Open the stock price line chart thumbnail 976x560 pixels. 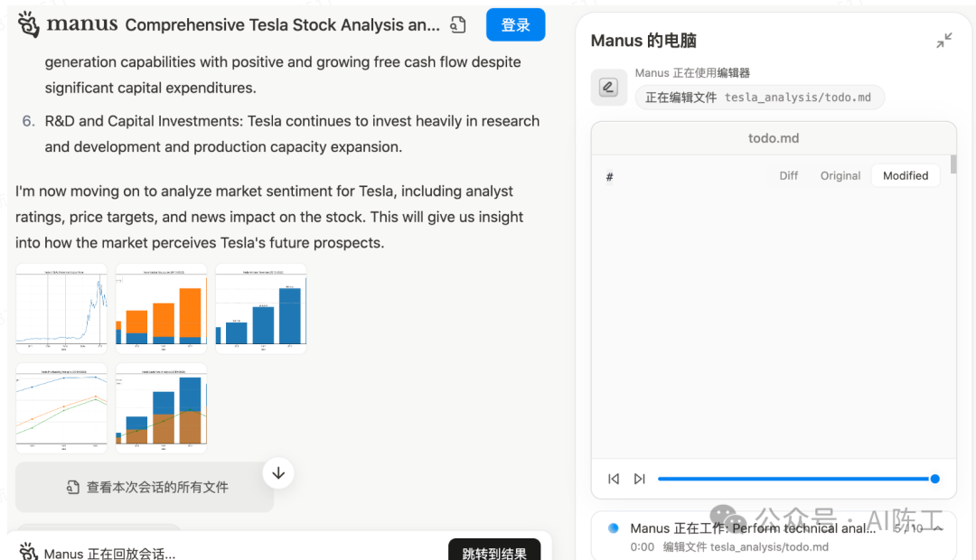(x=61, y=307)
